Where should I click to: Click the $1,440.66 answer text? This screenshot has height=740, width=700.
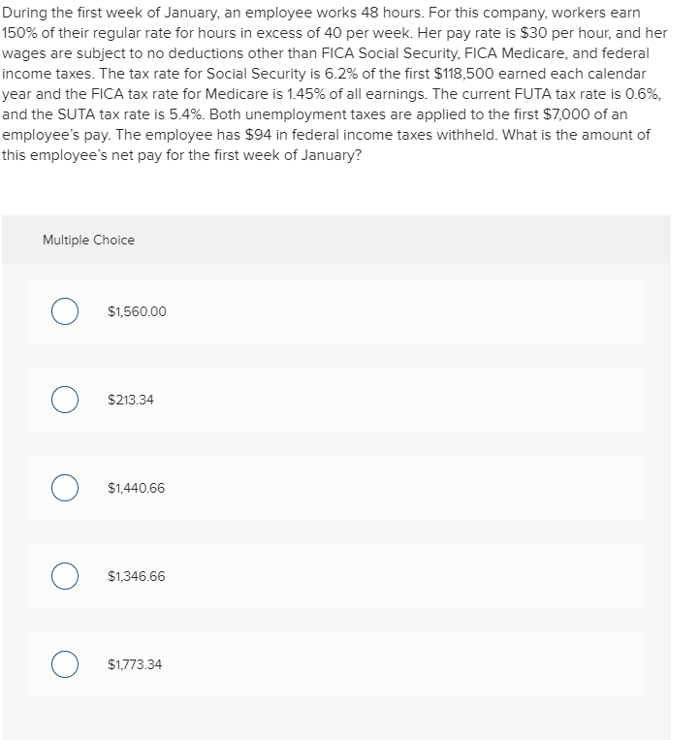137,488
